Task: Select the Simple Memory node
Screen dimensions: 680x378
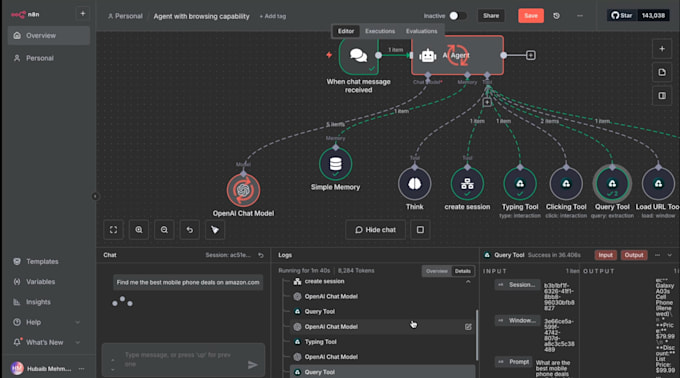Action: [335, 164]
